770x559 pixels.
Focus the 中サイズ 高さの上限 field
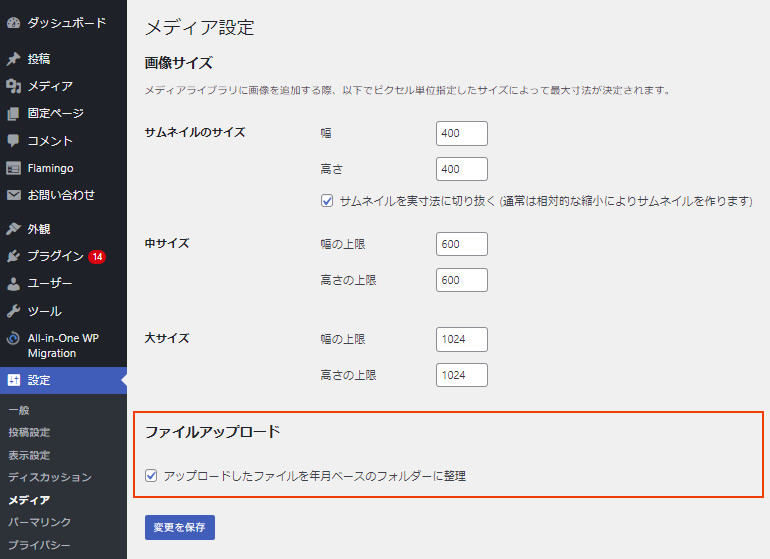[x=461, y=280]
